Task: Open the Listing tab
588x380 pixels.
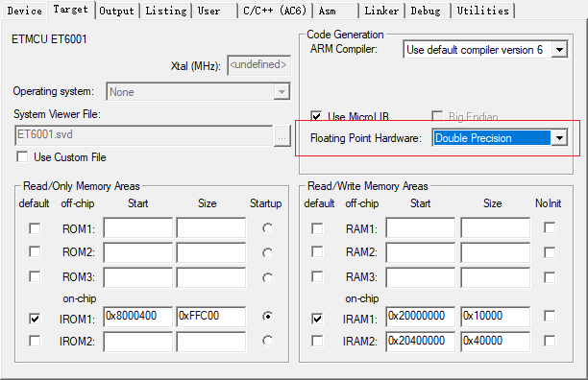Action: [166, 11]
